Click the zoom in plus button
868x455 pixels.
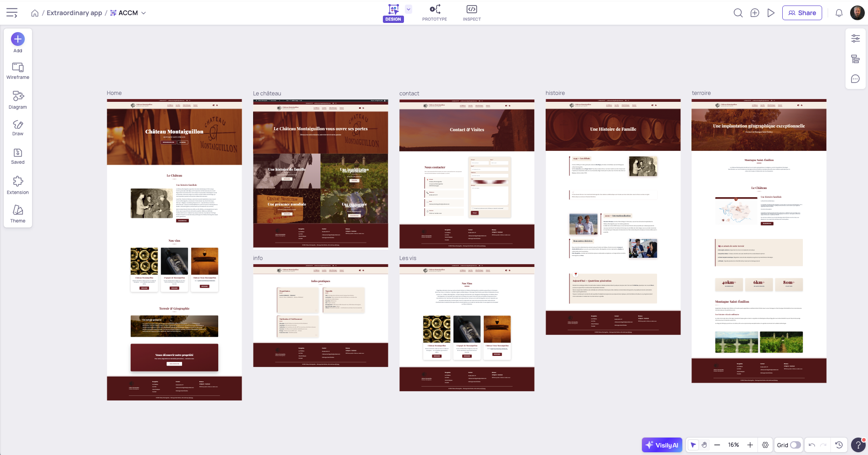pos(750,445)
